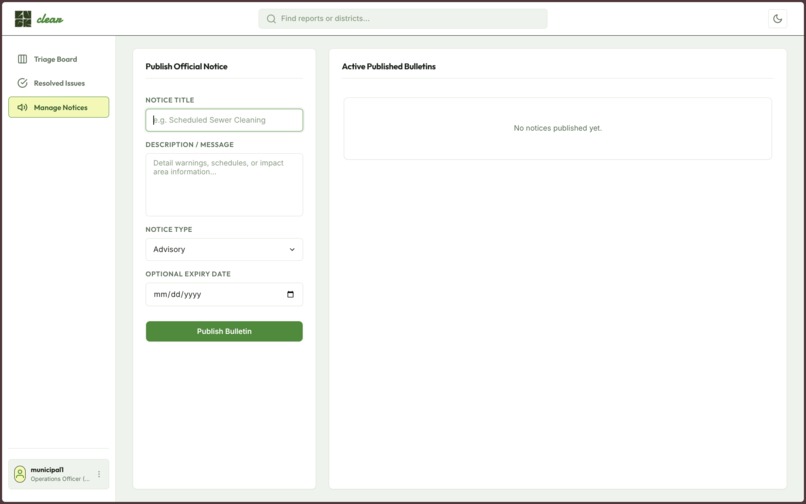This screenshot has width=806, height=504.
Task: Click the 'No notices published yet.' text
Action: pyautogui.click(x=558, y=128)
